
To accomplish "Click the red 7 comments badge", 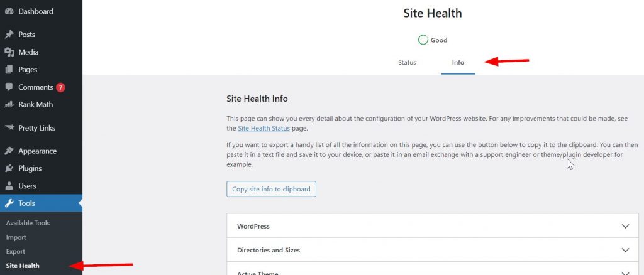I will point(60,87).
